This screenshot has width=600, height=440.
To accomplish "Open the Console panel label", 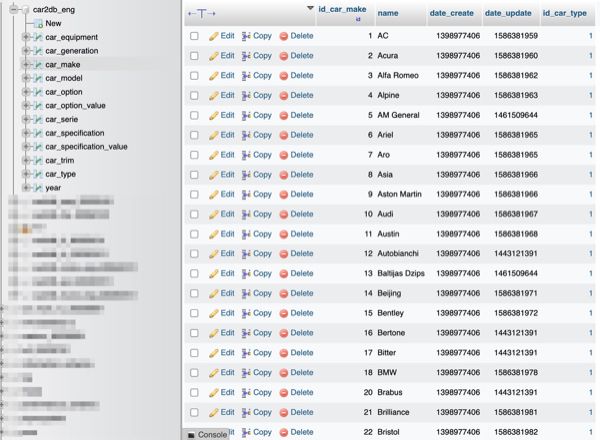I will click(212, 435).
